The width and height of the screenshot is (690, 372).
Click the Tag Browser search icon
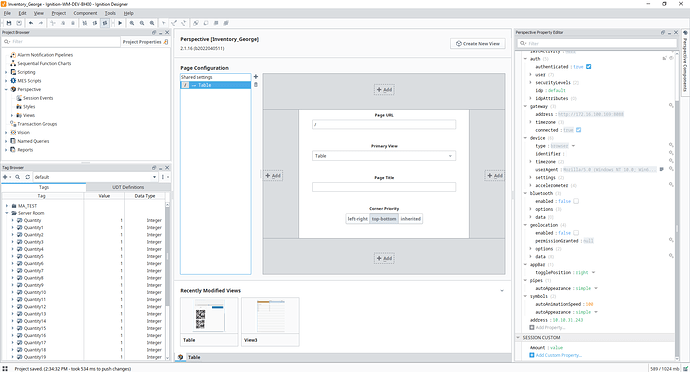(18, 177)
